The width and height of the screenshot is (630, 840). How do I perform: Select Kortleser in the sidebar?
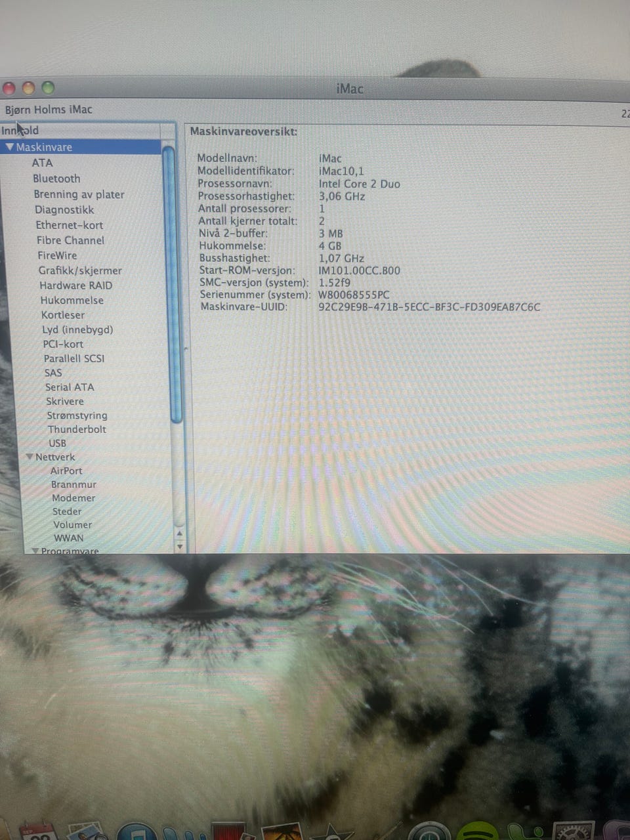pos(63,315)
